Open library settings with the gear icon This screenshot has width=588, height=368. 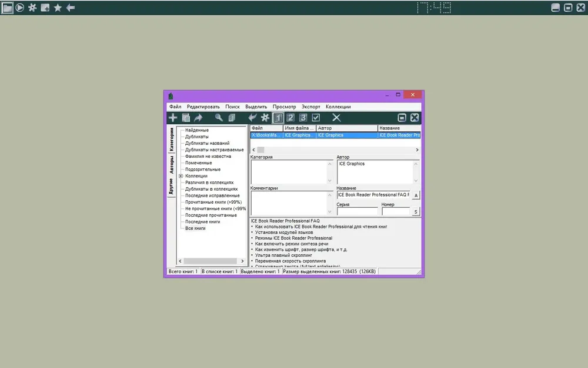pyautogui.click(x=265, y=118)
